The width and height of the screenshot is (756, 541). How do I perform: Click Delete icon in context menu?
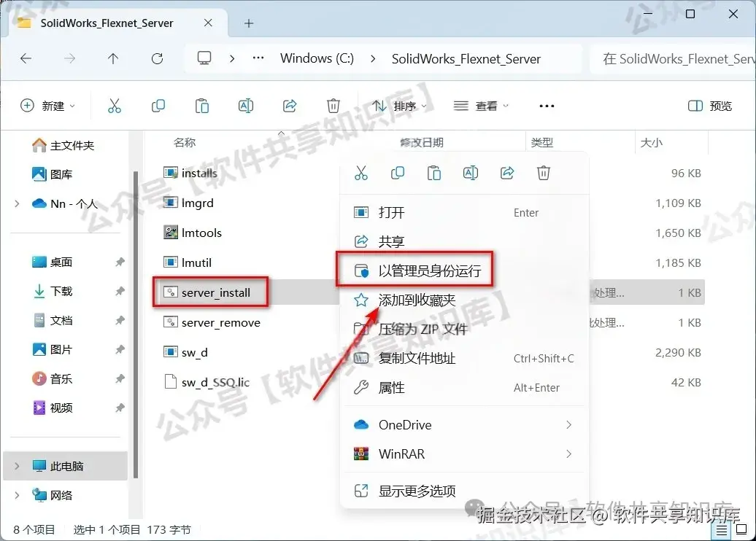(544, 173)
